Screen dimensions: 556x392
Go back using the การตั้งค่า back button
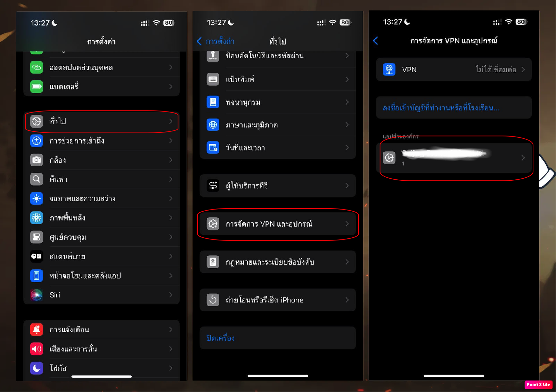pos(216,41)
